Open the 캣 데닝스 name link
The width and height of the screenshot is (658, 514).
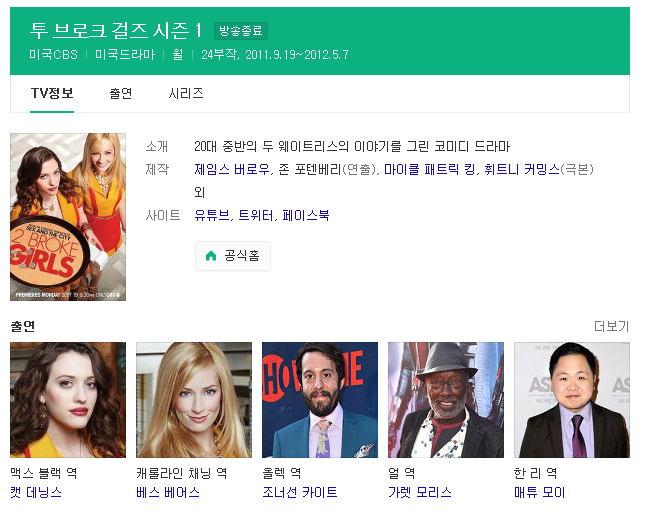point(36,492)
